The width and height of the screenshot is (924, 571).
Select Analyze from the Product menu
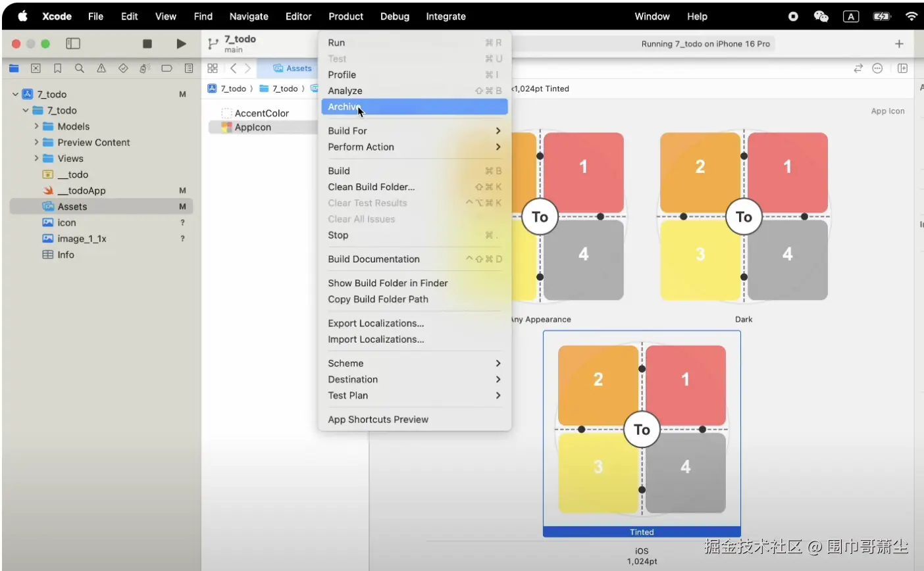click(x=415, y=91)
